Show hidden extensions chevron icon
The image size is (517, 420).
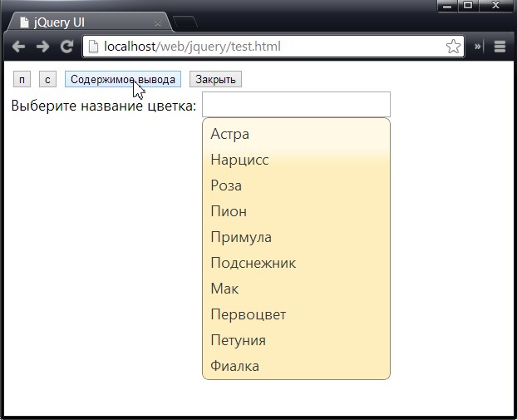477,47
